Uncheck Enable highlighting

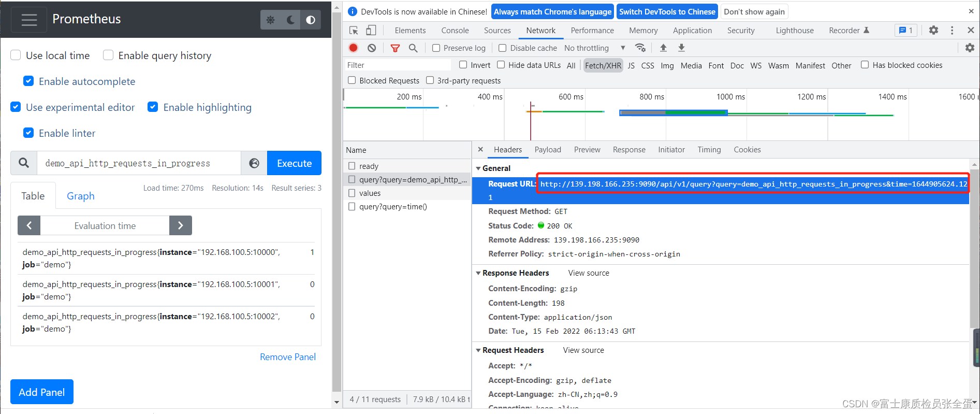click(x=153, y=107)
